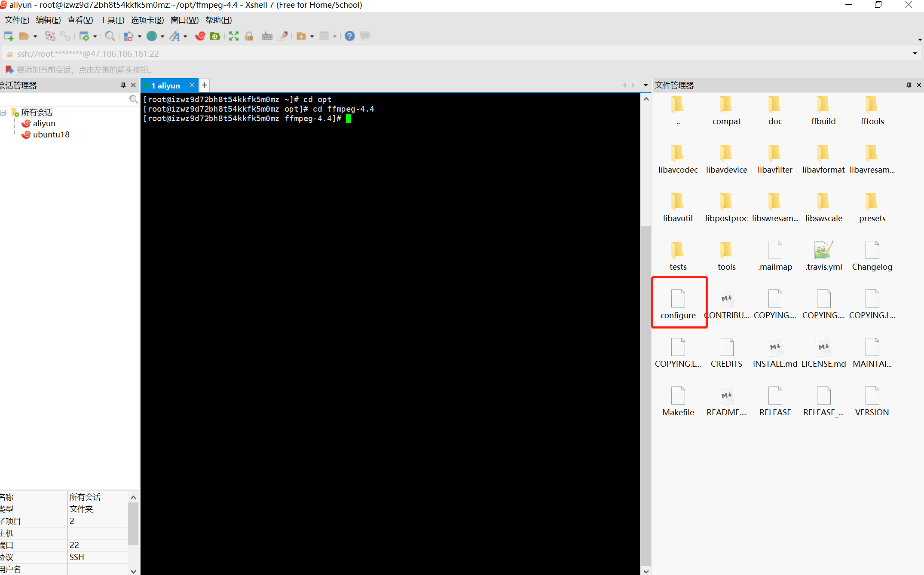Open the parent directory '..' folder
The image size is (924, 575).
coord(678,110)
